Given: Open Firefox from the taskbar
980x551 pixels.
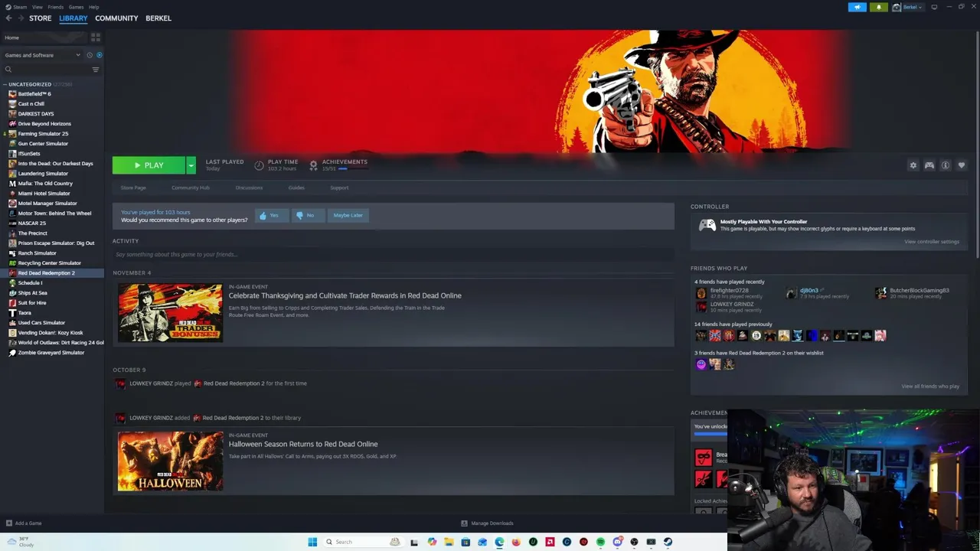Looking at the screenshot, I should click(x=516, y=542).
